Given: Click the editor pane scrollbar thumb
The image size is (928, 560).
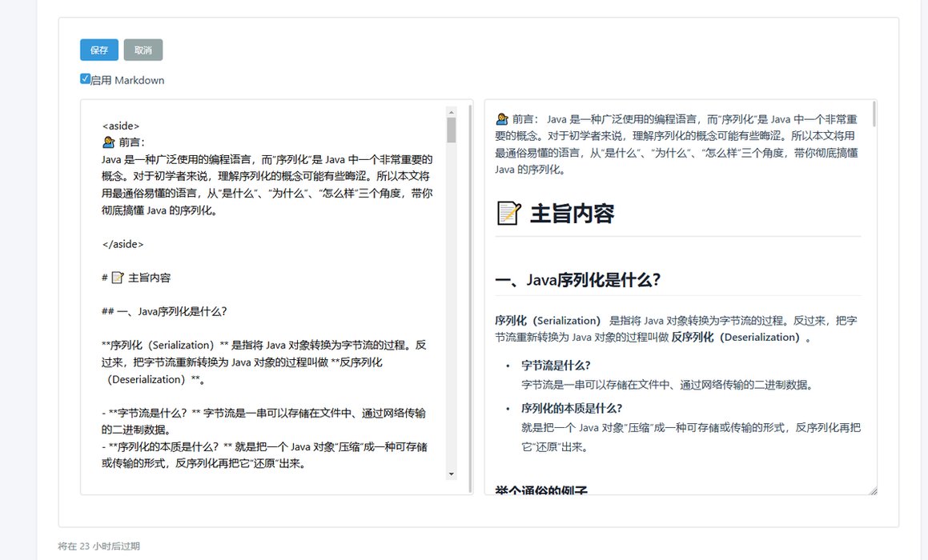Looking at the screenshot, I should 451,130.
